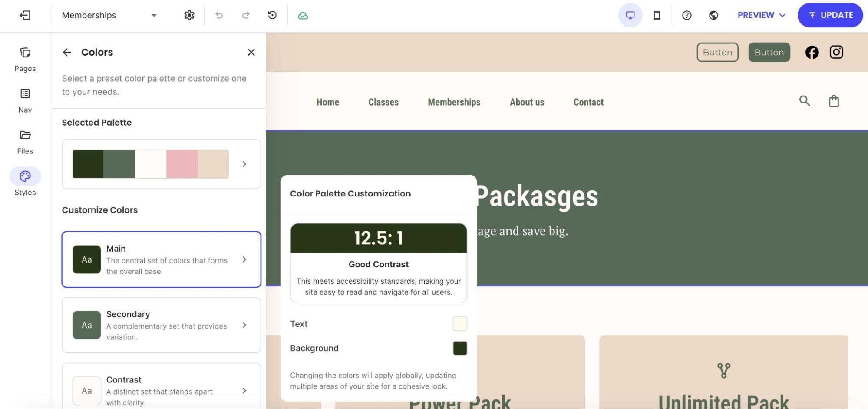This screenshot has height=409, width=868.
Task: Open the Memberships page selector dropdown
Action: (x=109, y=15)
